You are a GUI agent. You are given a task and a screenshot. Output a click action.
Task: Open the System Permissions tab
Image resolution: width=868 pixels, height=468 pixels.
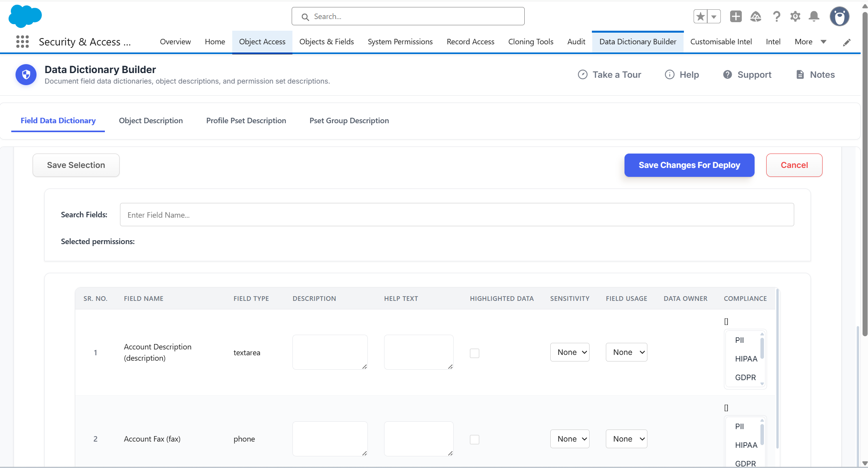(x=400, y=42)
